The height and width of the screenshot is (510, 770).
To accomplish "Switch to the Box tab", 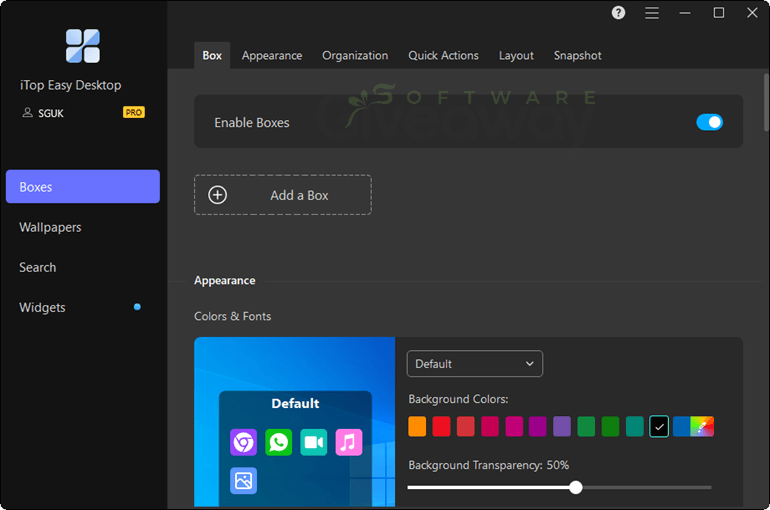I will pos(212,55).
